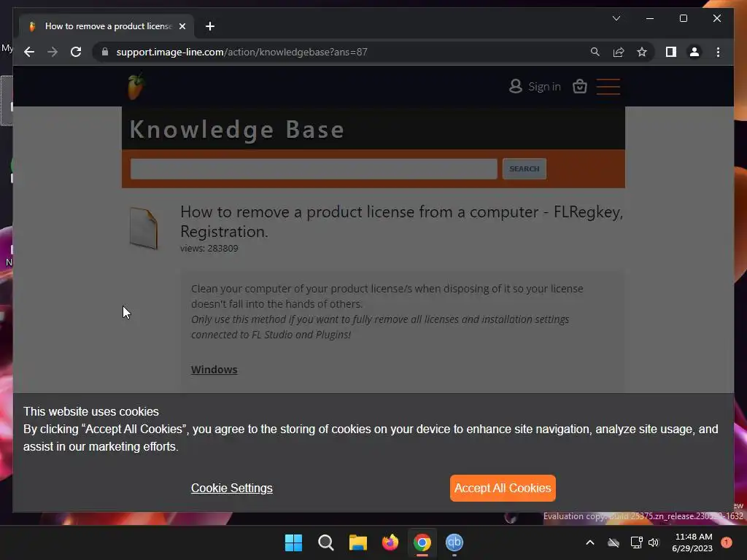Reload the page with refresh icon

pyautogui.click(x=76, y=52)
